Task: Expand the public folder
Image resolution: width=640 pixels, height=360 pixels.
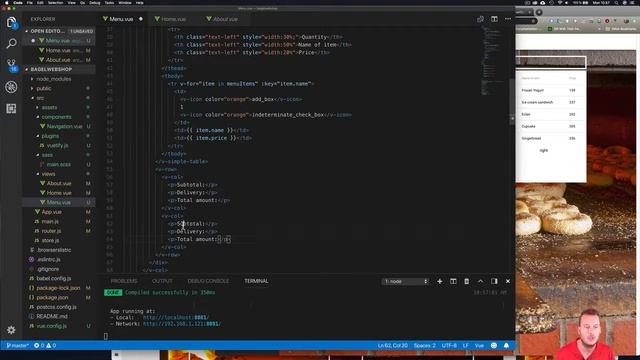Action: (x=44, y=88)
